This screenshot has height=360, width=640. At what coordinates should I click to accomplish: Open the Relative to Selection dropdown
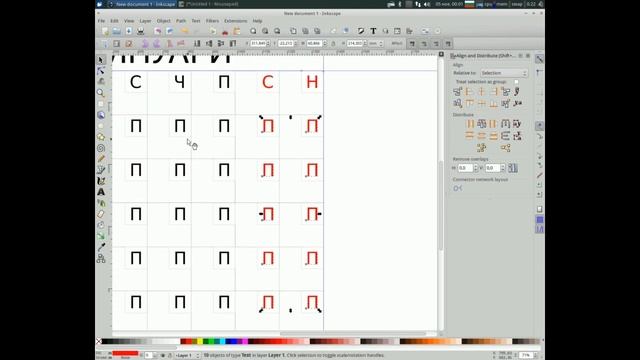pos(504,73)
